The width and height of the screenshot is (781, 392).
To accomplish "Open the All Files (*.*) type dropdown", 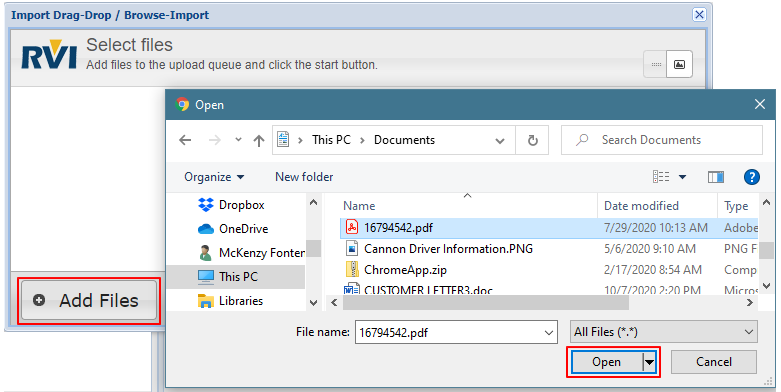I will click(x=663, y=332).
